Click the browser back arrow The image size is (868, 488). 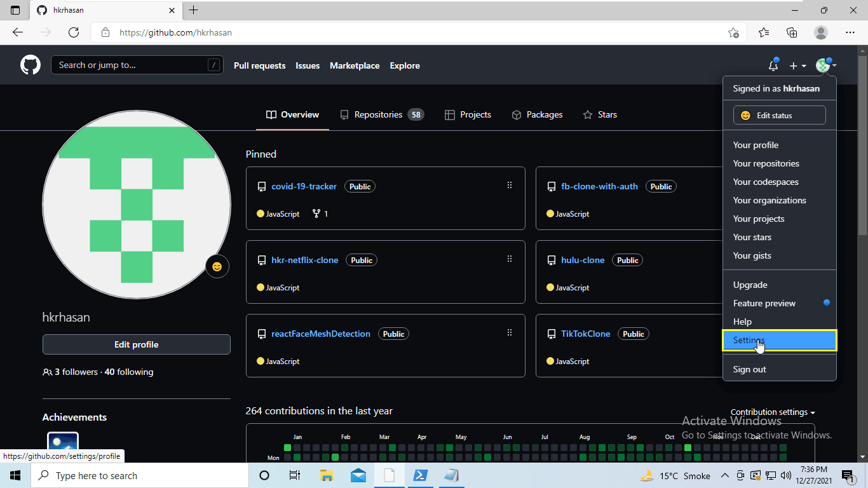coord(18,32)
